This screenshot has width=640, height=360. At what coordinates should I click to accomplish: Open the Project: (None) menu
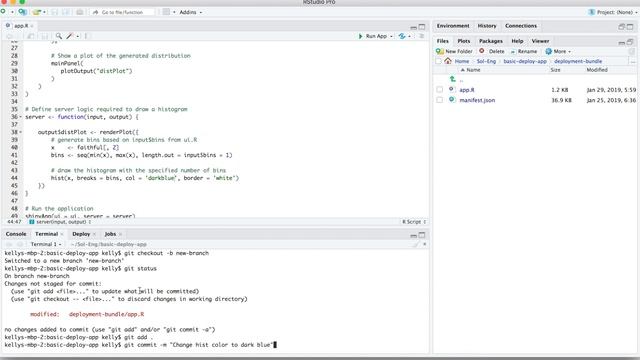pyautogui.click(x=613, y=12)
